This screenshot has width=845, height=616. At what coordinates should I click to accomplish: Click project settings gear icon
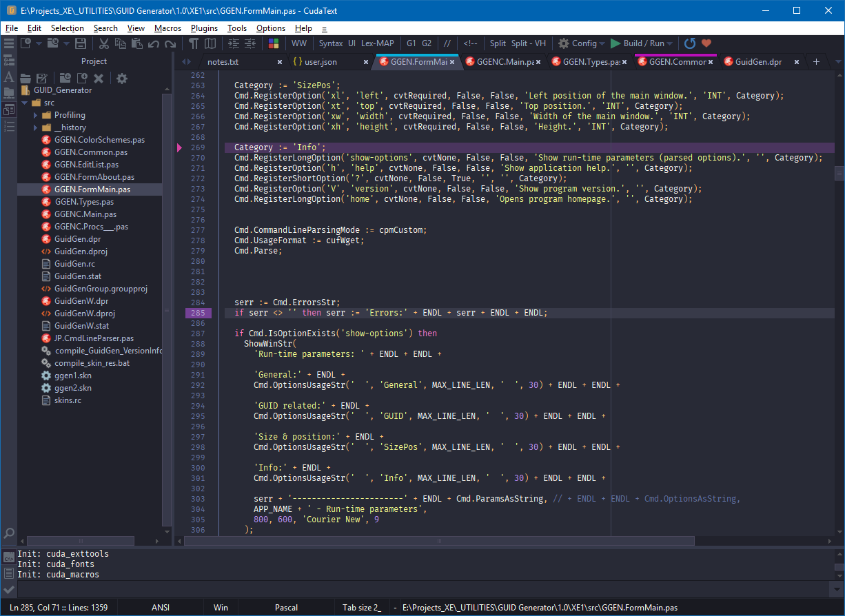click(x=122, y=79)
